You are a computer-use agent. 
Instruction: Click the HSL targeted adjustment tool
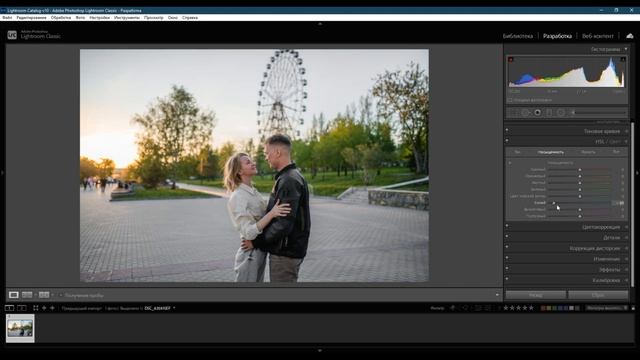(510, 163)
